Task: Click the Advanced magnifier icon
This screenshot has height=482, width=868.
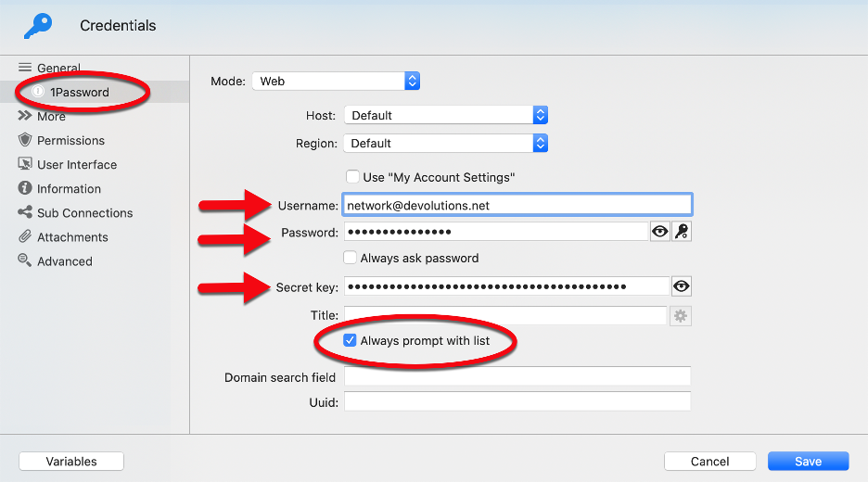Action: pyautogui.click(x=25, y=260)
